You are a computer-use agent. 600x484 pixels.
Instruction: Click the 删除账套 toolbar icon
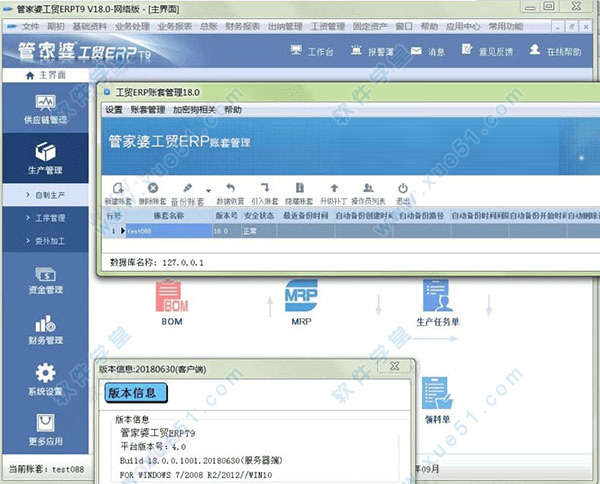point(153,188)
